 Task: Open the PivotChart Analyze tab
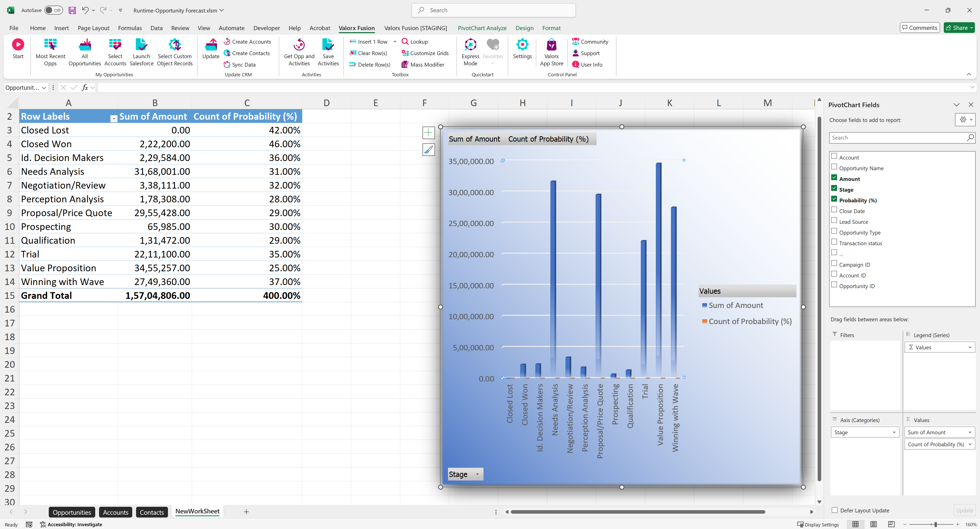pos(482,28)
